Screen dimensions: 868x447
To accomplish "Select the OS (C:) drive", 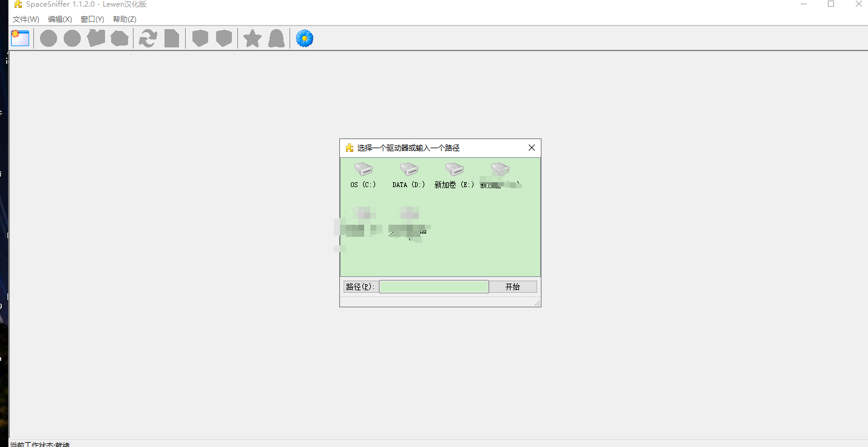I will [x=363, y=176].
